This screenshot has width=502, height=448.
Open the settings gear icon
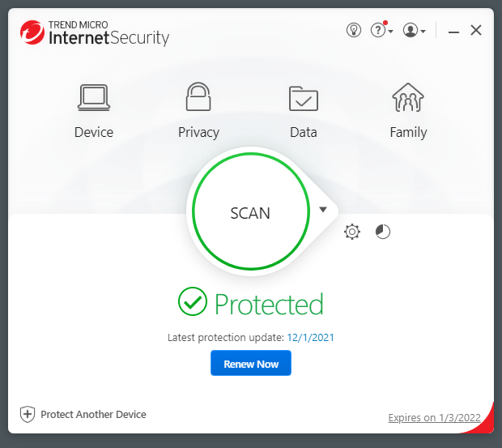click(351, 233)
